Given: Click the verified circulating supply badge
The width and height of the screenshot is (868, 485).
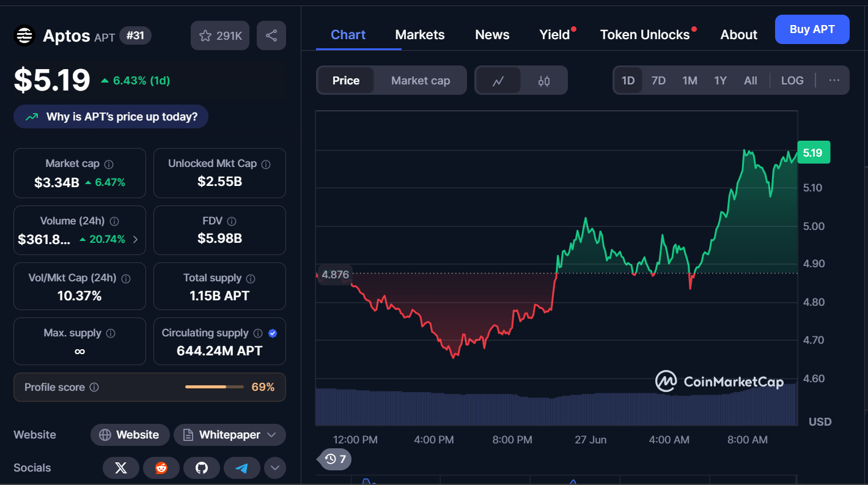Looking at the screenshot, I should 273,333.
